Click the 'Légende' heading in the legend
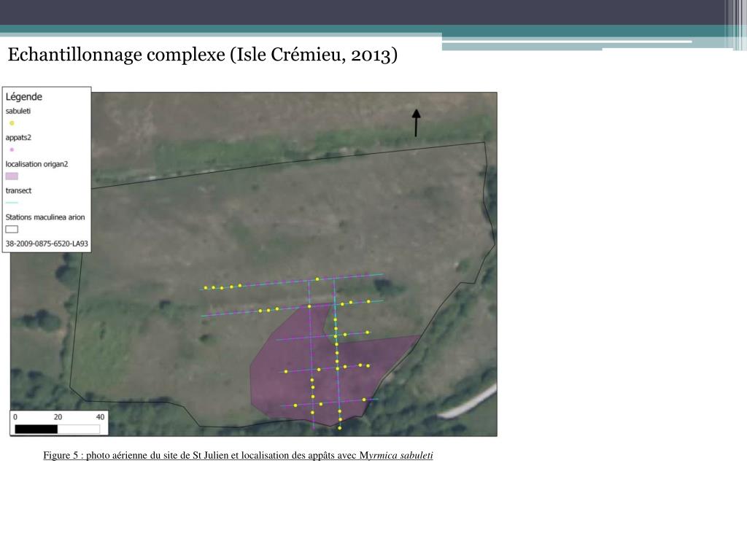 pyautogui.click(x=24, y=97)
